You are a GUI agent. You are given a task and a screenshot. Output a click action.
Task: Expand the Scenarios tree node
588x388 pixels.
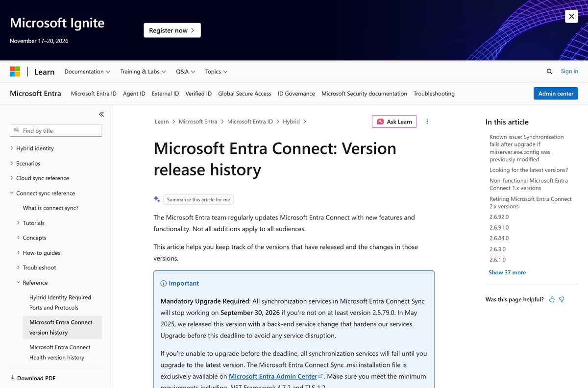tap(12, 163)
